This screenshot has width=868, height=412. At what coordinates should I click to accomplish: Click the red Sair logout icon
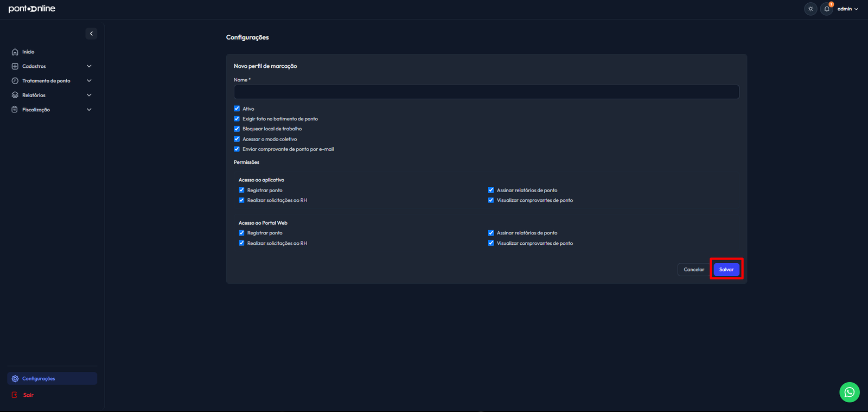coord(15,395)
